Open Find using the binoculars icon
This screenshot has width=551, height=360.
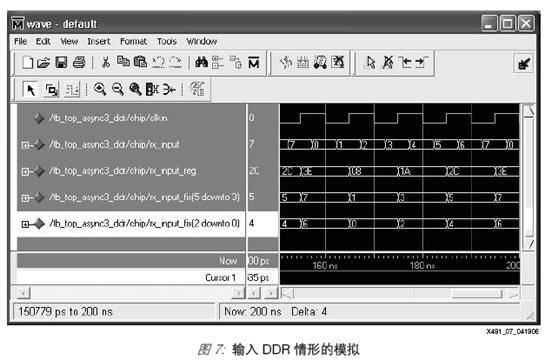(x=201, y=63)
